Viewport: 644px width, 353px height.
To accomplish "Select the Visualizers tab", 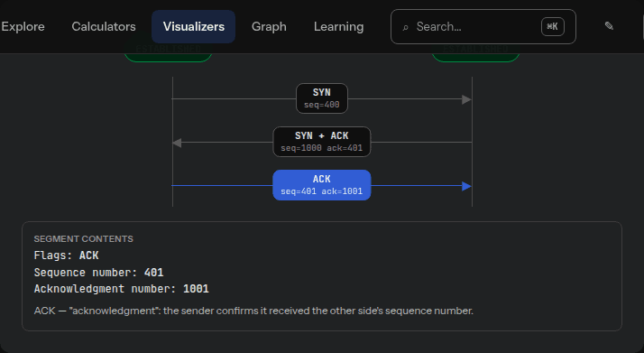I will [193, 27].
